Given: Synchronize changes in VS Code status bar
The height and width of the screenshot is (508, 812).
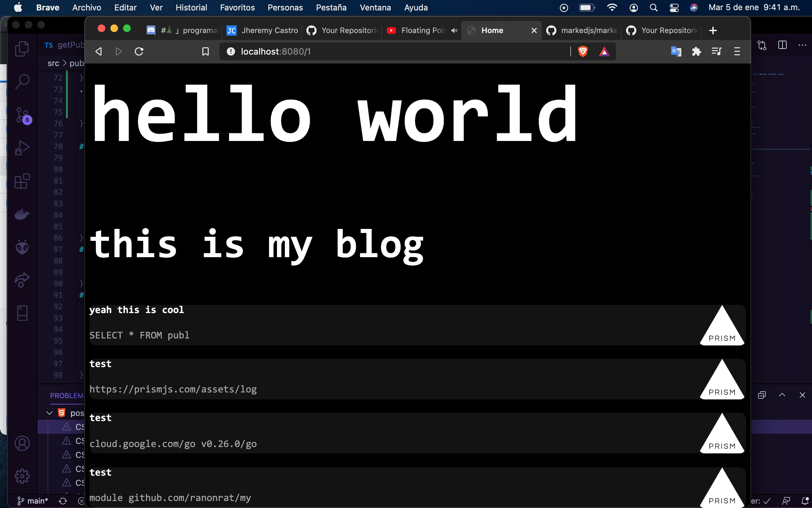Looking at the screenshot, I should (63, 501).
